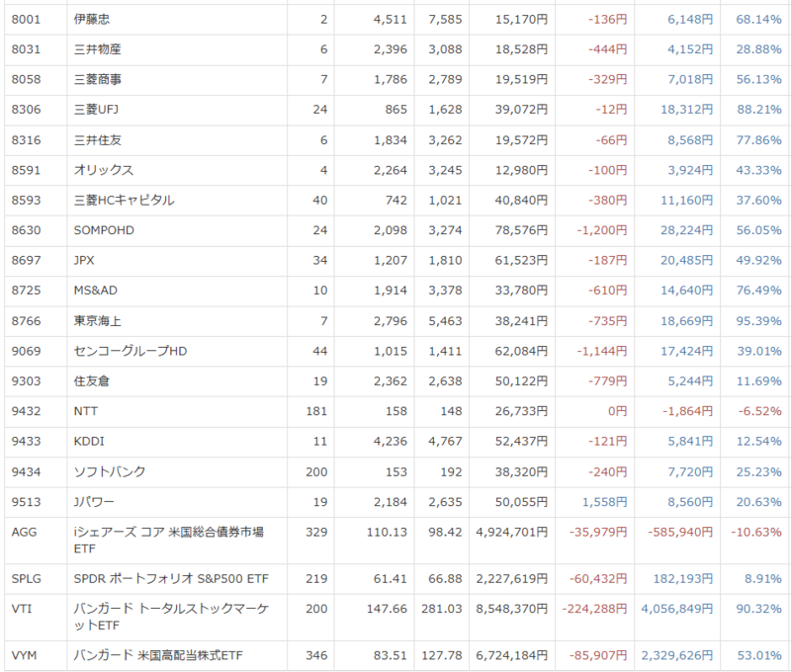Screen dimensions: 791x672
Task: Select バンガード 米国高配当株式ETF name
Action: tap(158, 655)
